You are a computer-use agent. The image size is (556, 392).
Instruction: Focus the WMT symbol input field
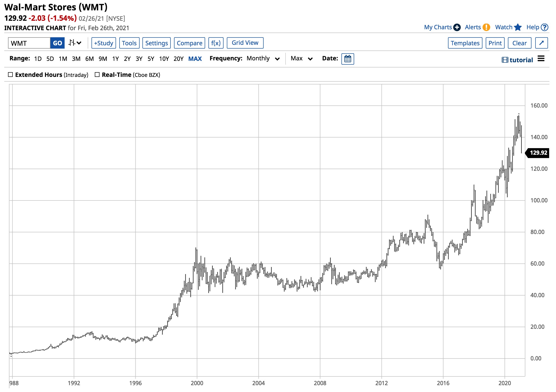[x=29, y=43]
